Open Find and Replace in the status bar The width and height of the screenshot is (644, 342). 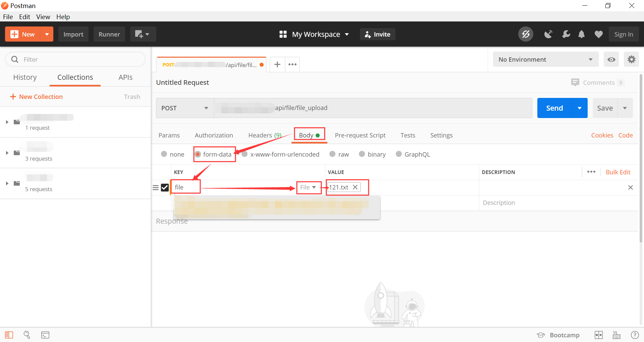[27, 335]
